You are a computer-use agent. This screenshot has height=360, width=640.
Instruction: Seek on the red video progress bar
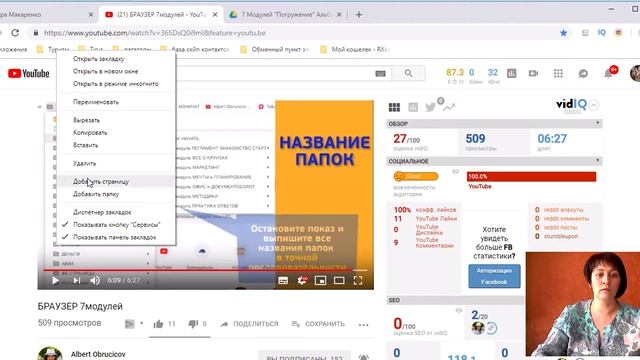(x=205, y=270)
